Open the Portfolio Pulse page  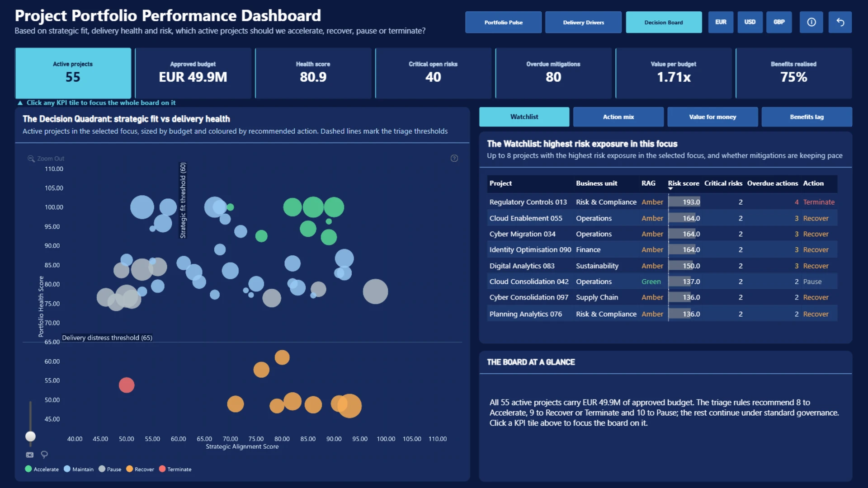tap(503, 22)
